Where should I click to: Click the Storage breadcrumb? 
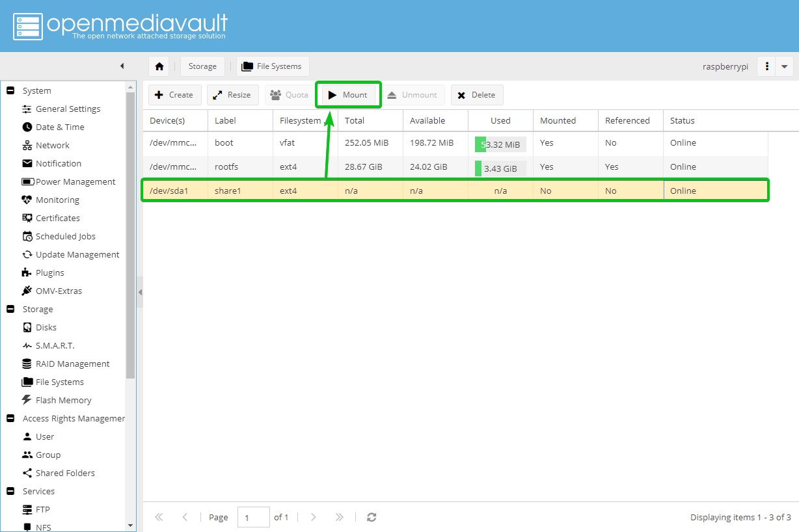tap(202, 66)
